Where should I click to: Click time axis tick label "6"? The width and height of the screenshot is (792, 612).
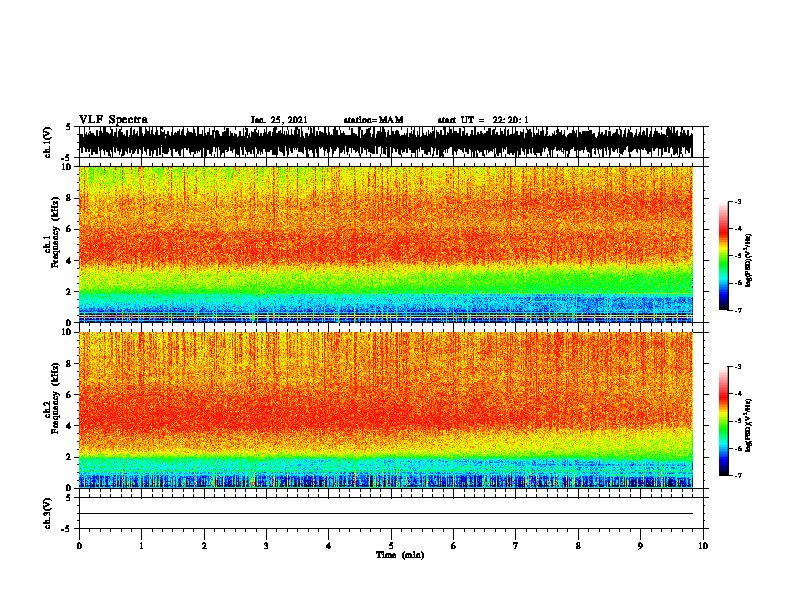pyautogui.click(x=453, y=545)
